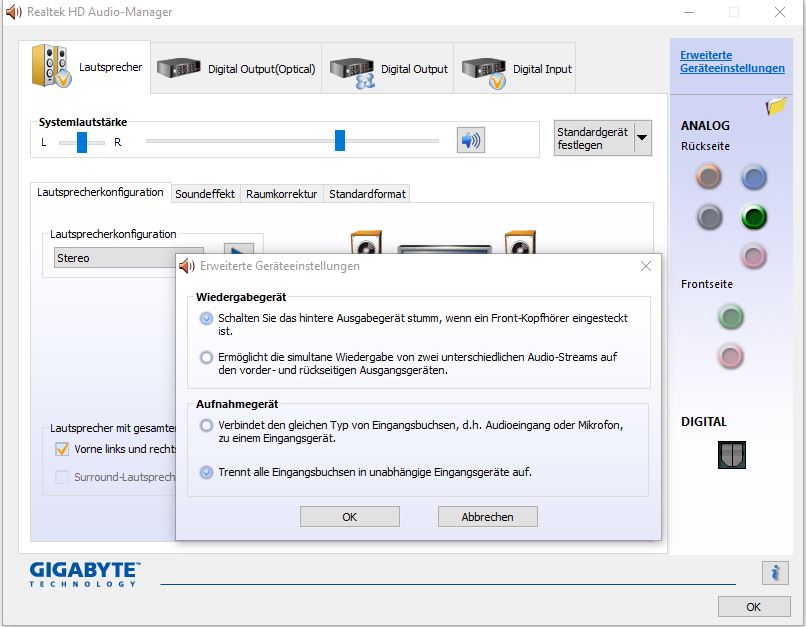Open the Standardformat tab
806x627 pixels.
[367, 194]
